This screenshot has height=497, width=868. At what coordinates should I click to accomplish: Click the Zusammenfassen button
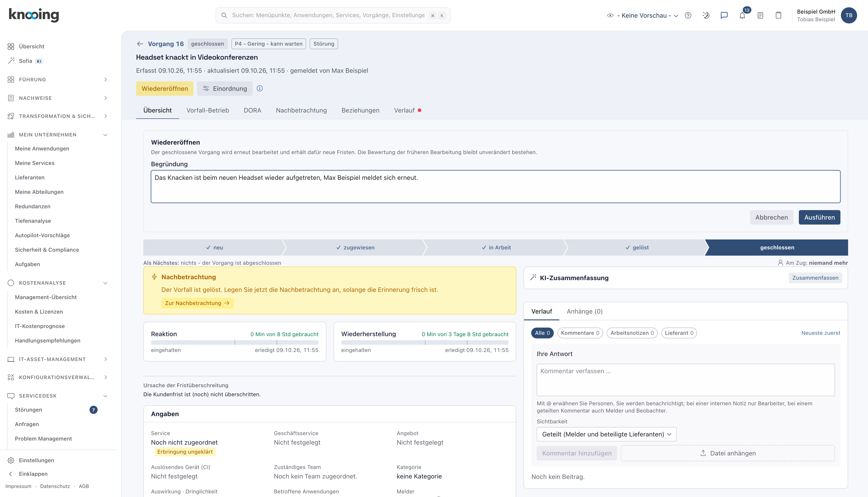coord(815,277)
